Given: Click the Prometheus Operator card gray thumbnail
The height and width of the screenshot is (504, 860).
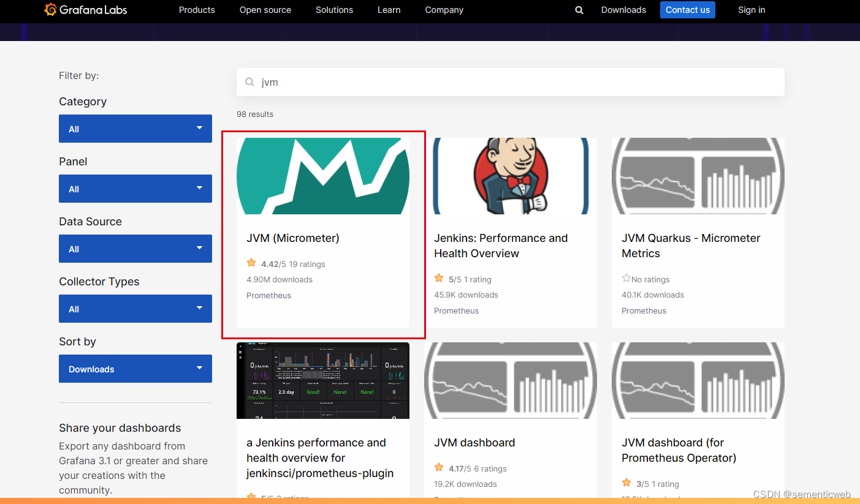Looking at the screenshot, I should click(x=698, y=380).
